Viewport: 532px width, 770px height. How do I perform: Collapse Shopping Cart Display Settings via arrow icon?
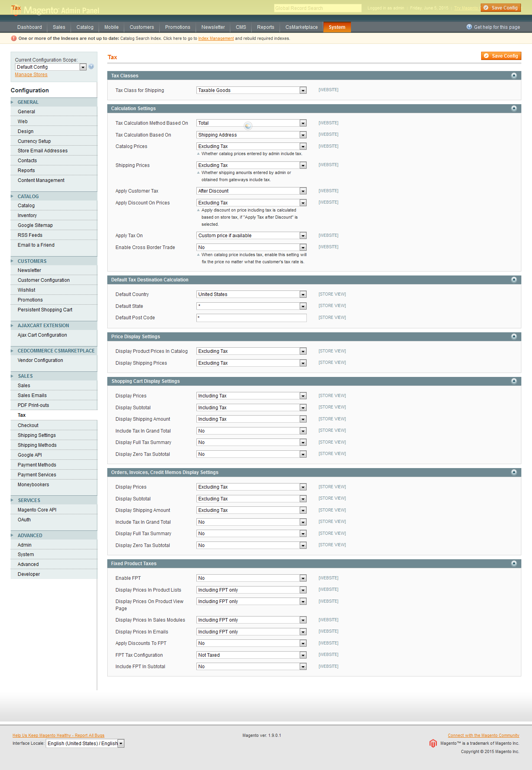click(514, 381)
